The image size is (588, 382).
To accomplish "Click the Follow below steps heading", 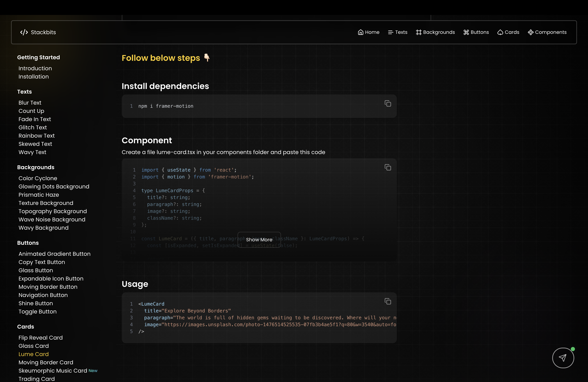I will [x=166, y=58].
